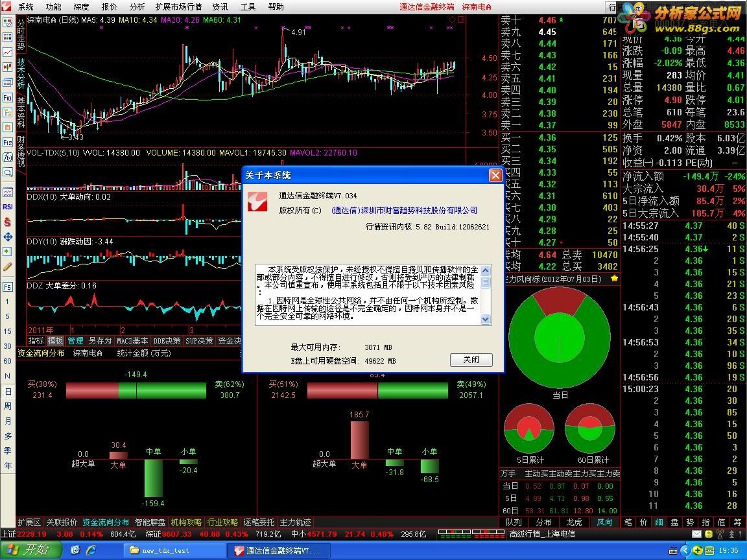
Task: Click the 开始 Start button
Action: (30, 550)
